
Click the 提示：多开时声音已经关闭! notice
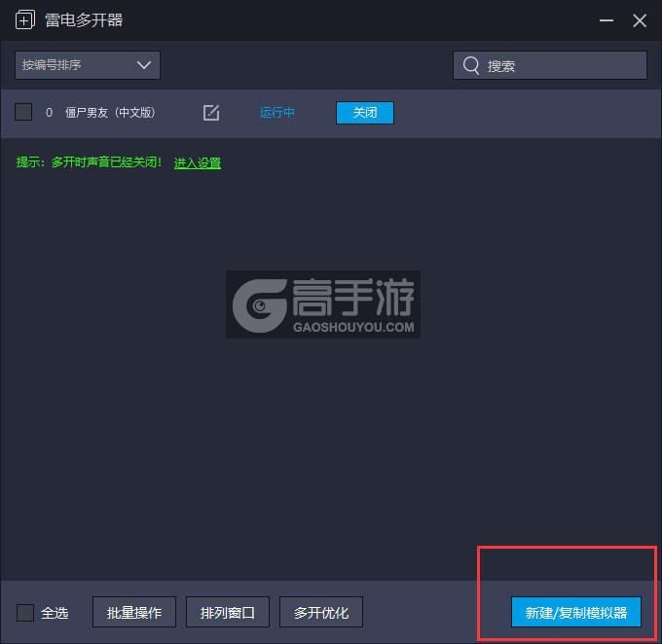click(x=89, y=162)
